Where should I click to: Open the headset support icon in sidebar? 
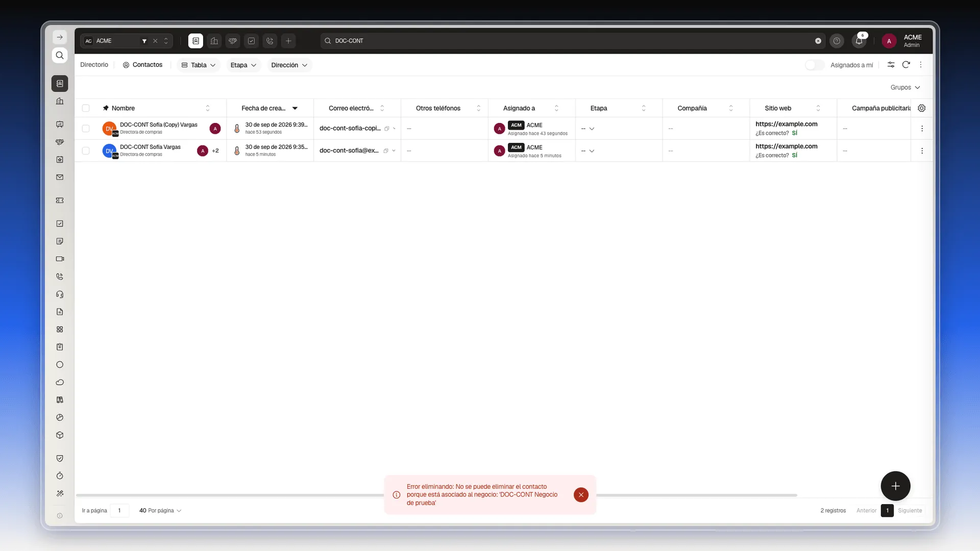click(60, 294)
